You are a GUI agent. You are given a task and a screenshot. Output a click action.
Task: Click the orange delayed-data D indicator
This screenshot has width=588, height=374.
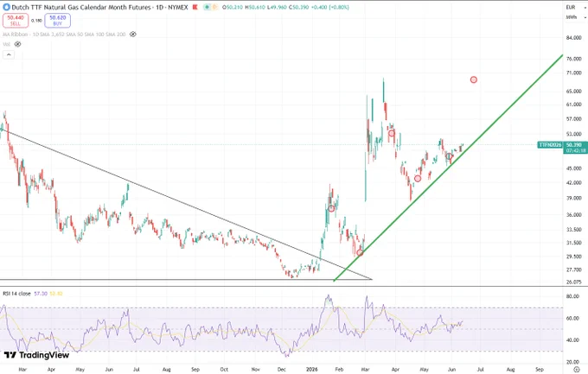[214, 7]
